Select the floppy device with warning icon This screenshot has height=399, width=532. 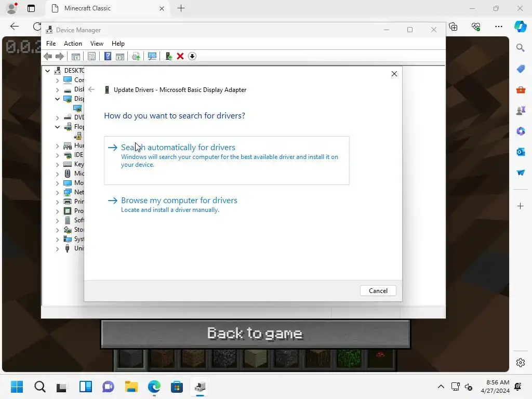click(x=78, y=136)
